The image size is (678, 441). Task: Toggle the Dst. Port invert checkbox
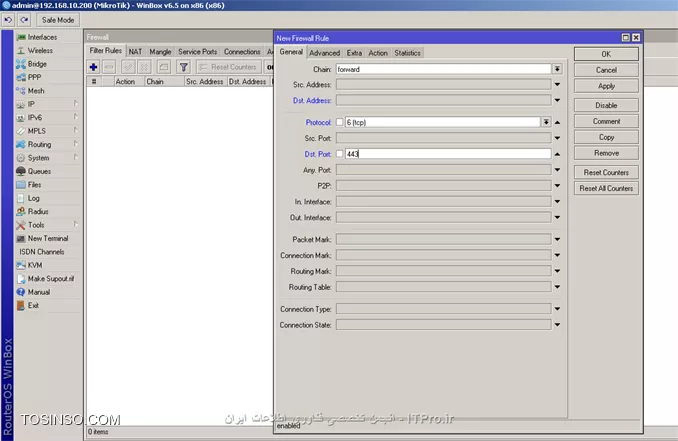[339, 154]
